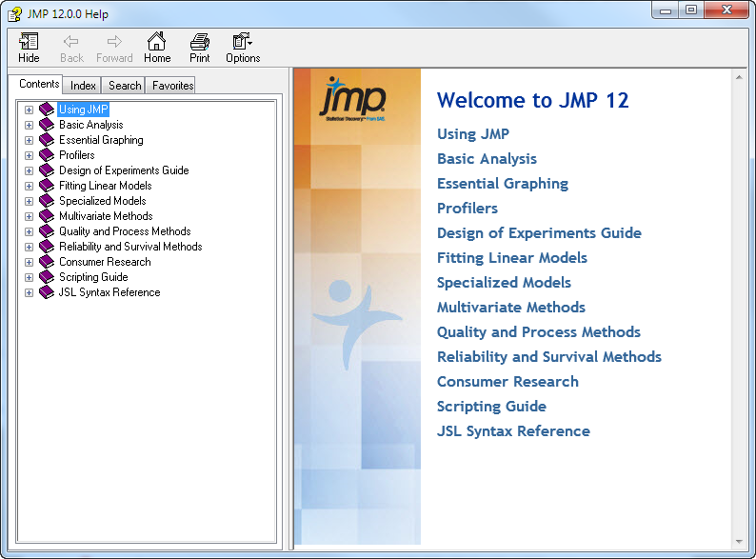Go to Home in help toolbar

pyautogui.click(x=157, y=48)
